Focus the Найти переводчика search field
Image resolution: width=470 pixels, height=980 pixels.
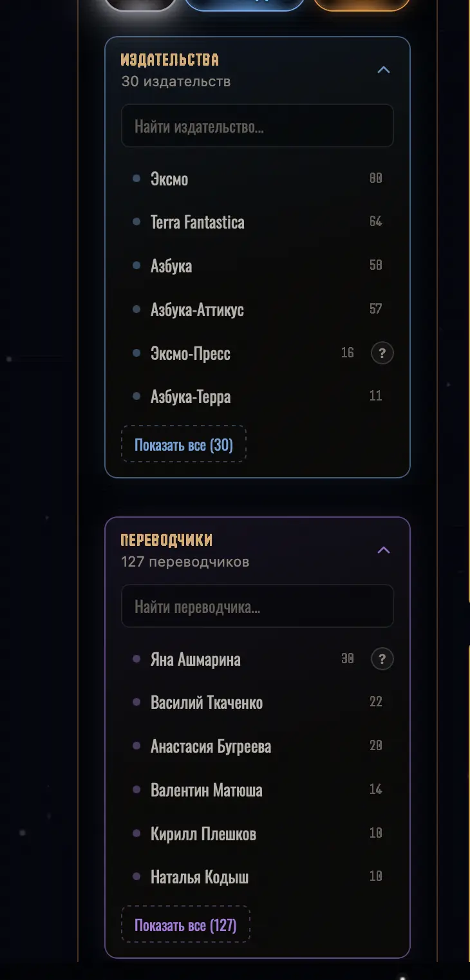point(257,607)
